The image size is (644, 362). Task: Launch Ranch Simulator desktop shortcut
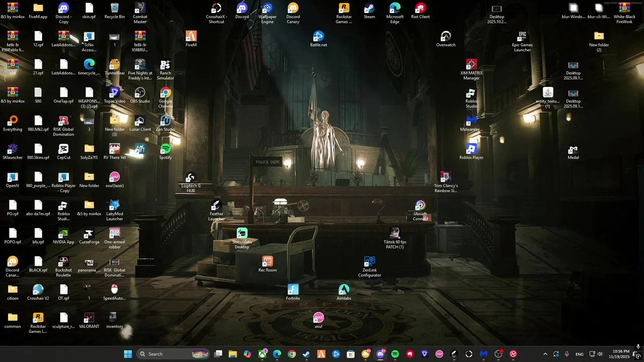pyautogui.click(x=166, y=69)
